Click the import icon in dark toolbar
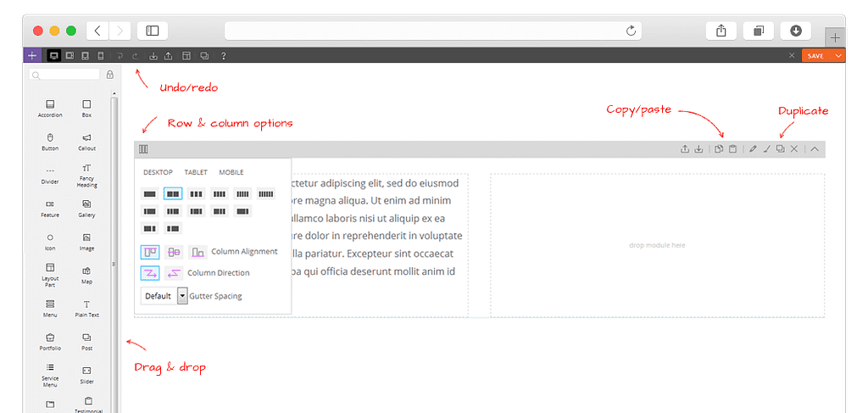Image resolution: width=868 pixels, height=413 pixels. pyautogui.click(x=153, y=56)
